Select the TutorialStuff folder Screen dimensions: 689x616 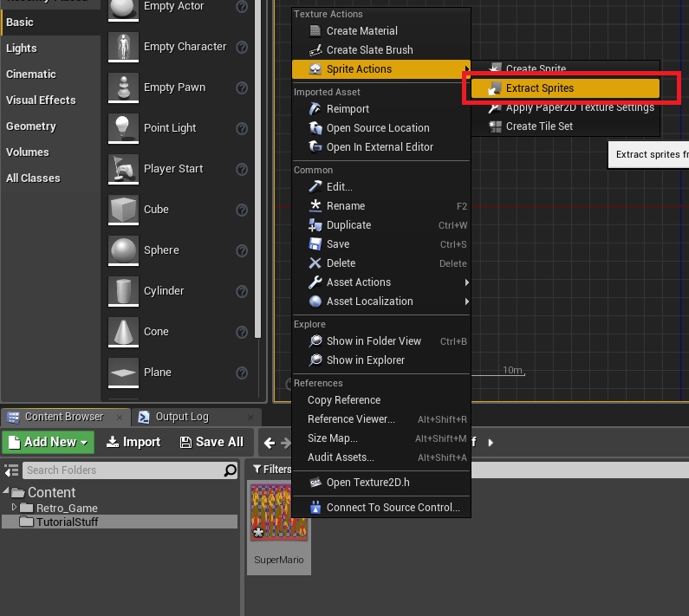(x=68, y=522)
